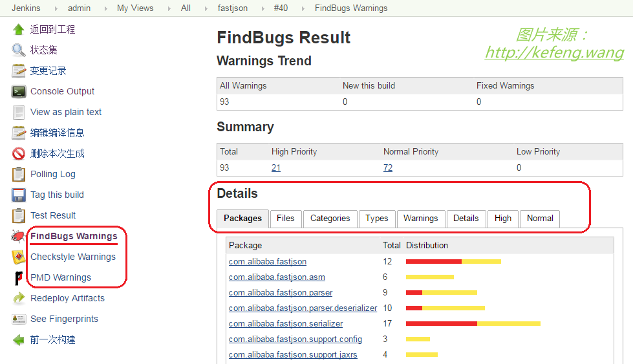Open the 72 normal priority warnings link
This screenshot has height=364, width=633.
point(388,167)
